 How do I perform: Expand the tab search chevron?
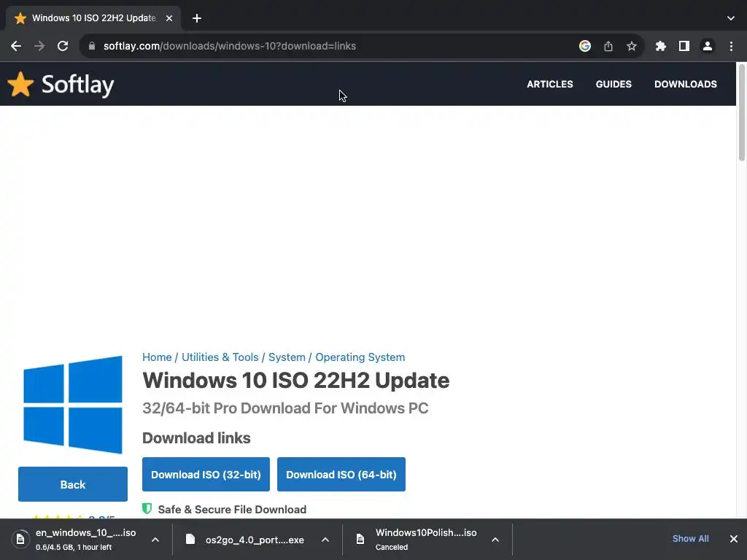click(731, 18)
